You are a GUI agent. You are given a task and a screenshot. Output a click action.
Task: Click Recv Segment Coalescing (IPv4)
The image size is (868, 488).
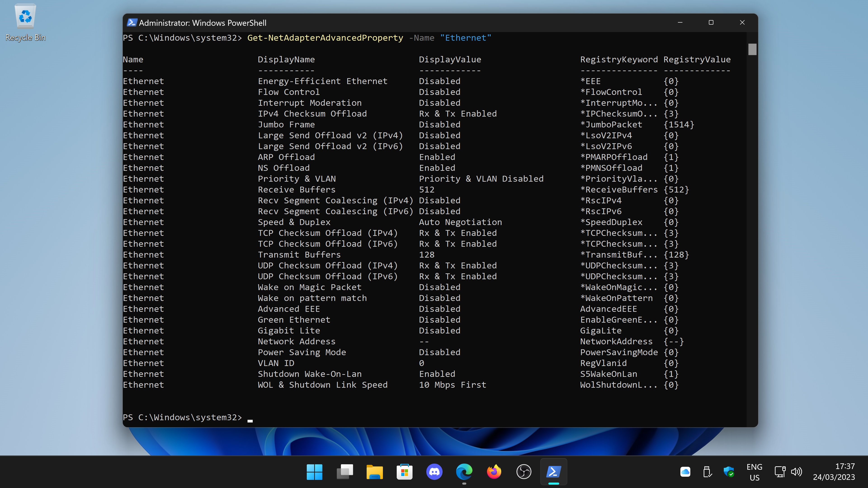[x=335, y=200]
